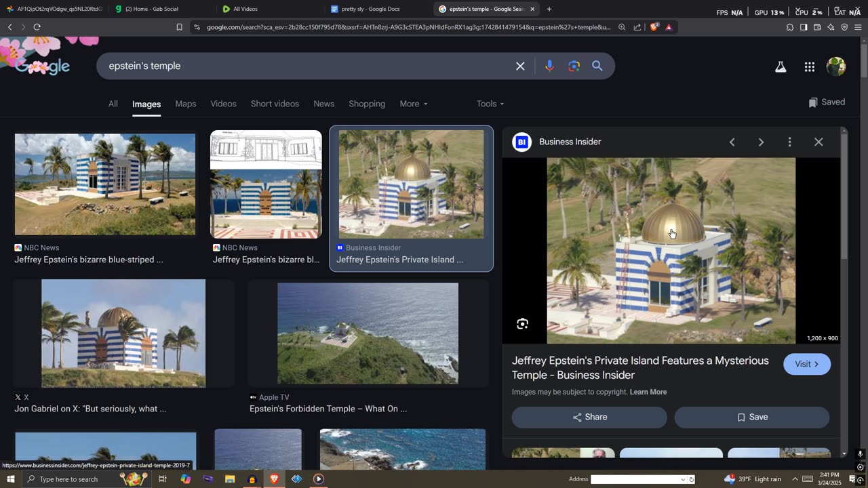Switch to the Maps tab
The image size is (868, 488).
coord(186,104)
